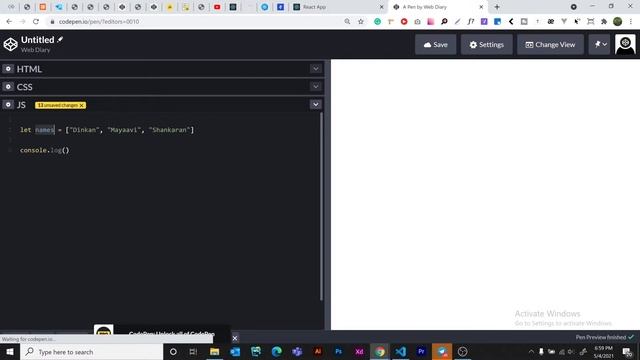
Task: Edit the pen title with the pencil icon
Action: coord(60,39)
